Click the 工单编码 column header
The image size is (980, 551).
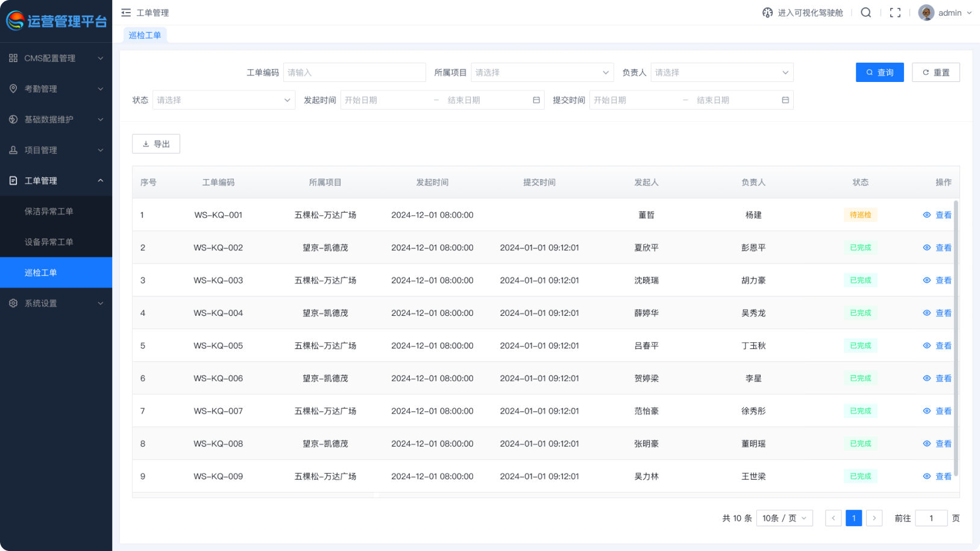(x=218, y=183)
